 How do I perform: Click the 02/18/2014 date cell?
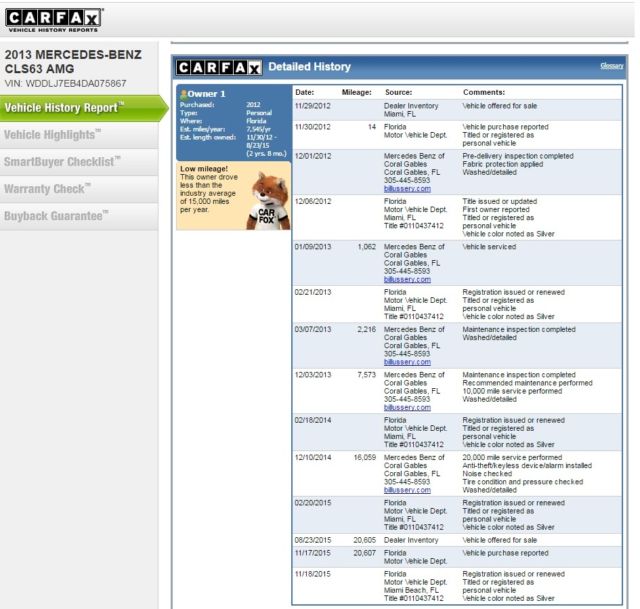tap(312, 420)
